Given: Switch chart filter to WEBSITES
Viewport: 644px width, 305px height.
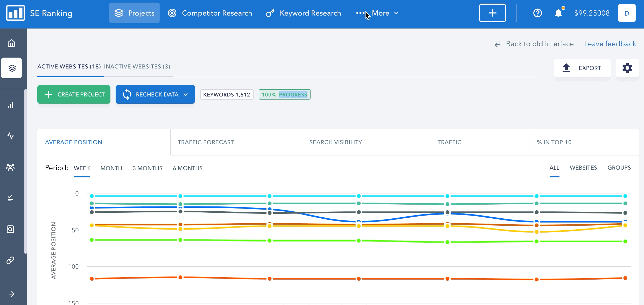Looking at the screenshot, I should pyautogui.click(x=583, y=168).
